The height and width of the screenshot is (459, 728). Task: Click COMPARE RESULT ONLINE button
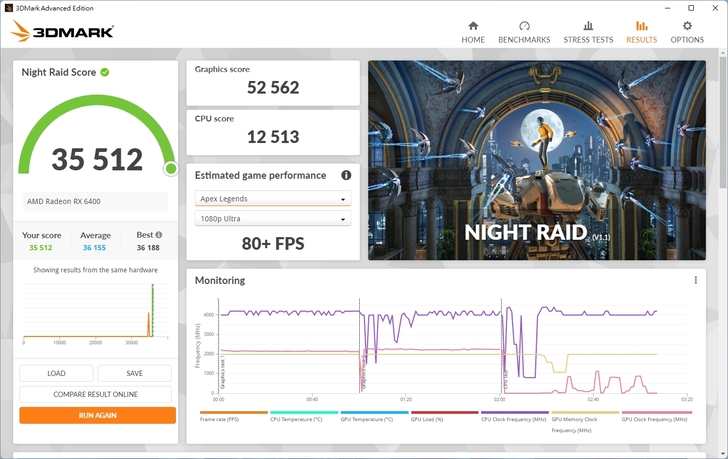pyautogui.click(x=95, y=394)
